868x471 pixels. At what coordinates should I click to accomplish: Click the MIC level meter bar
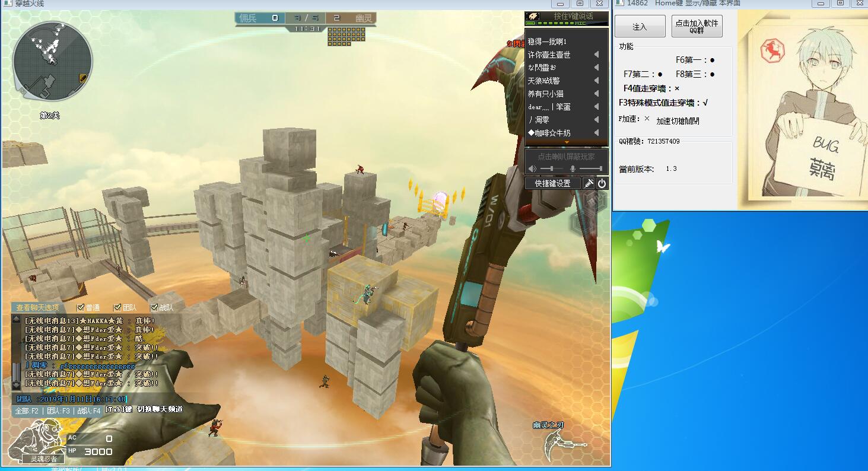[555, 23]
